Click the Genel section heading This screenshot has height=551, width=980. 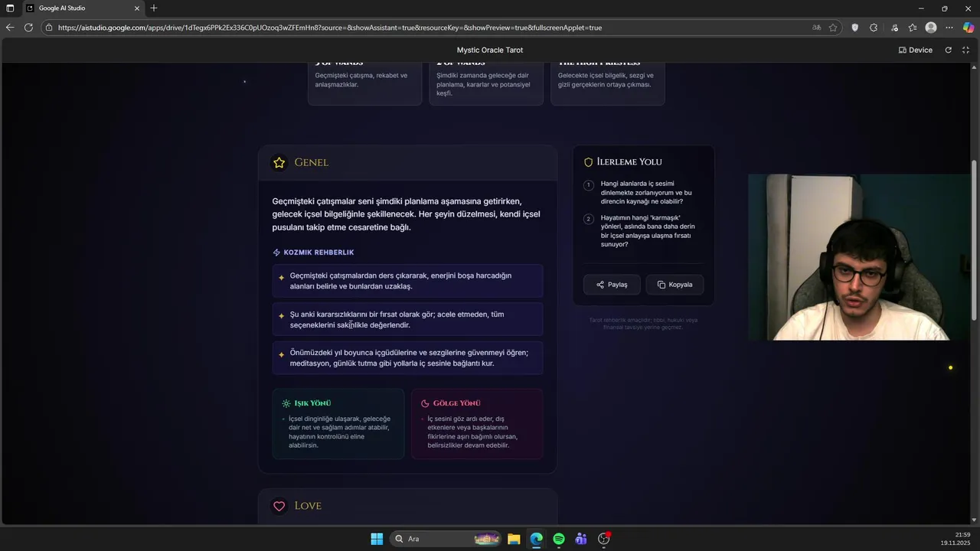312,162
